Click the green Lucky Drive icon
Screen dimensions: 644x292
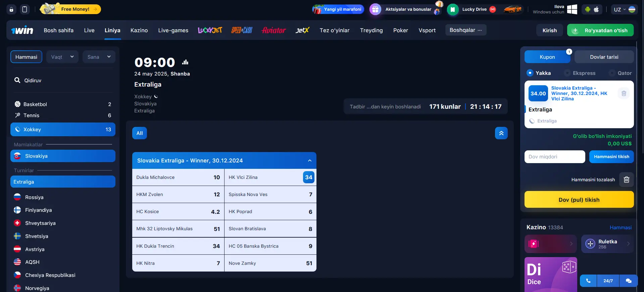click(453, 9)
